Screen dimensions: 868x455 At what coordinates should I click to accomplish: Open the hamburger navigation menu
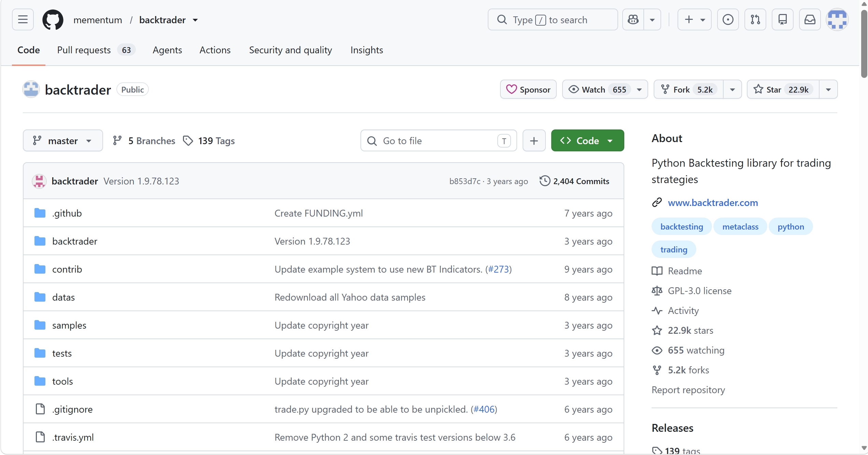(23, 19)
